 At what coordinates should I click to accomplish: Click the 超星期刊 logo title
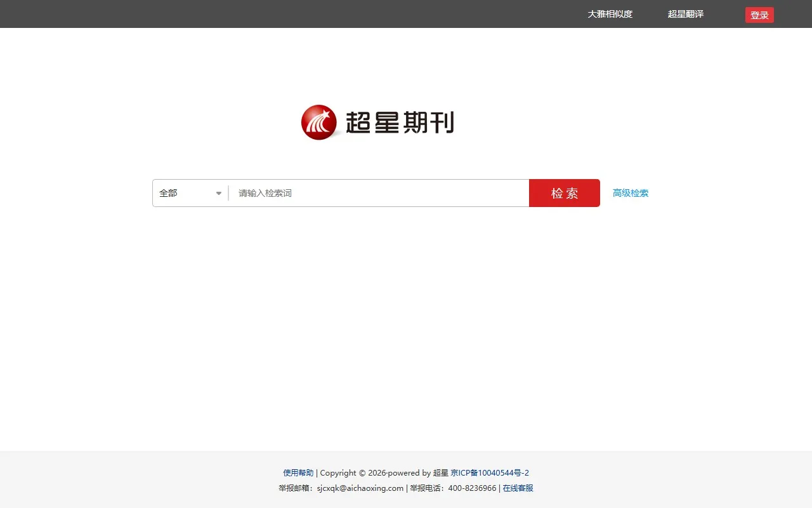click(400, 122)
